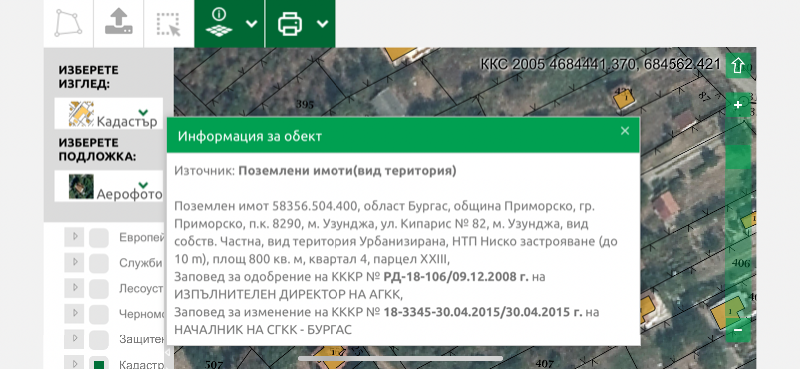This screenshot has width=800, height=369.
Task: Click the order number 18-3345-30.04.2015/30.04.2015 г.
Action: tap(483, 312)
